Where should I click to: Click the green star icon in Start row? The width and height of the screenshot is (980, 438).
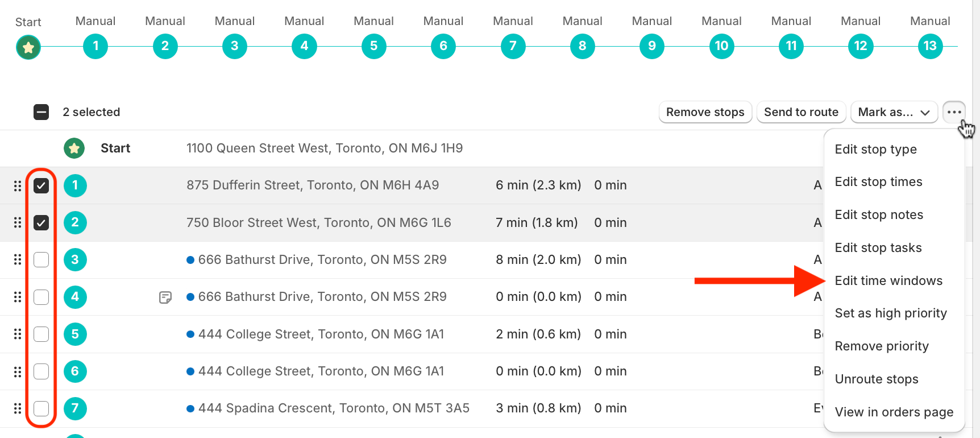click(74, 148)
